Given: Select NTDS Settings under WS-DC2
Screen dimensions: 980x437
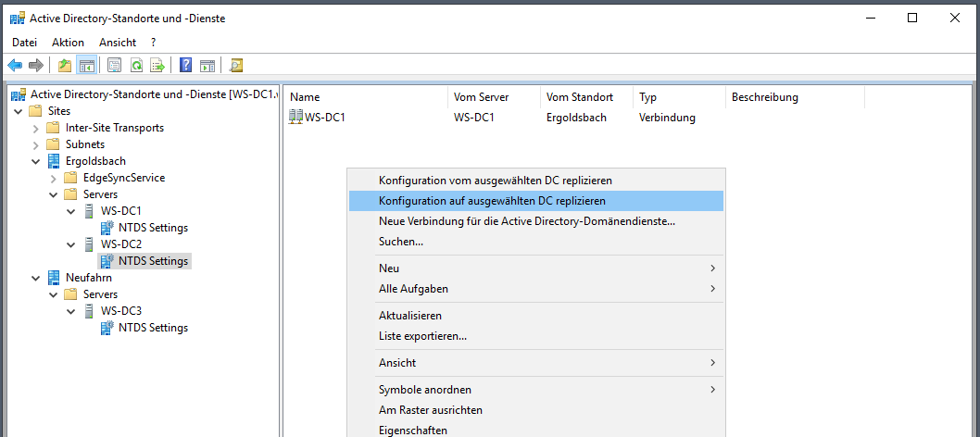Looking at the screenshot, I should click(153, 261).
